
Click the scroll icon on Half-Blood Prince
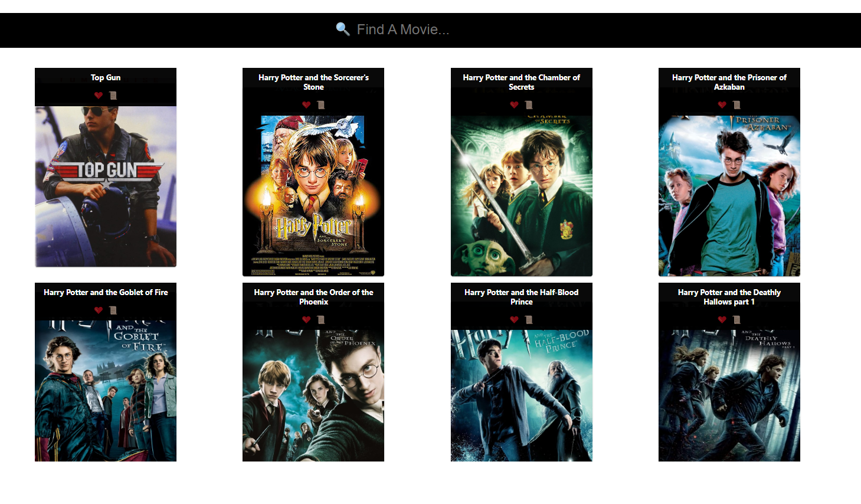528,319
